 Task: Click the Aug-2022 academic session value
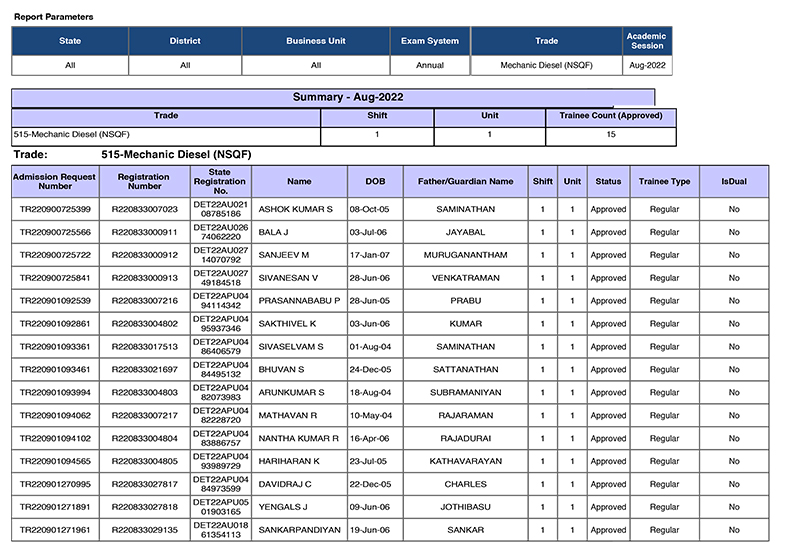647,65
